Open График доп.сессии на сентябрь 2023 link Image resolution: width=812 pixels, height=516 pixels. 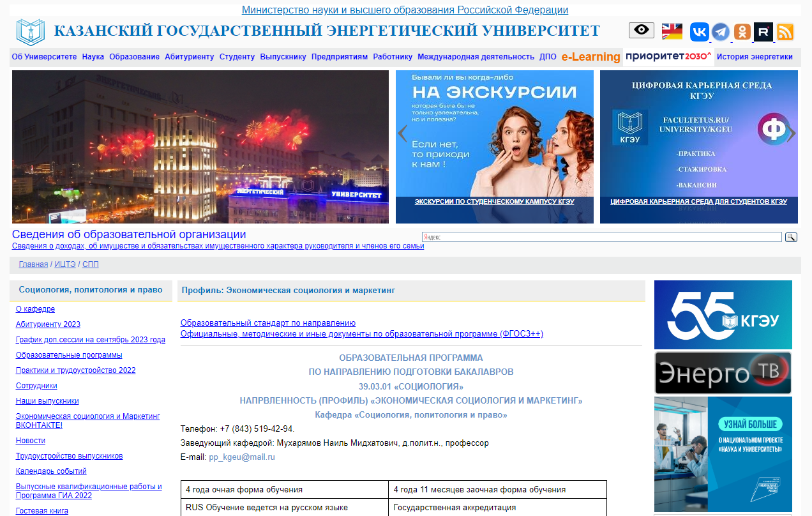pyautogui.click(x=91, y=340)
